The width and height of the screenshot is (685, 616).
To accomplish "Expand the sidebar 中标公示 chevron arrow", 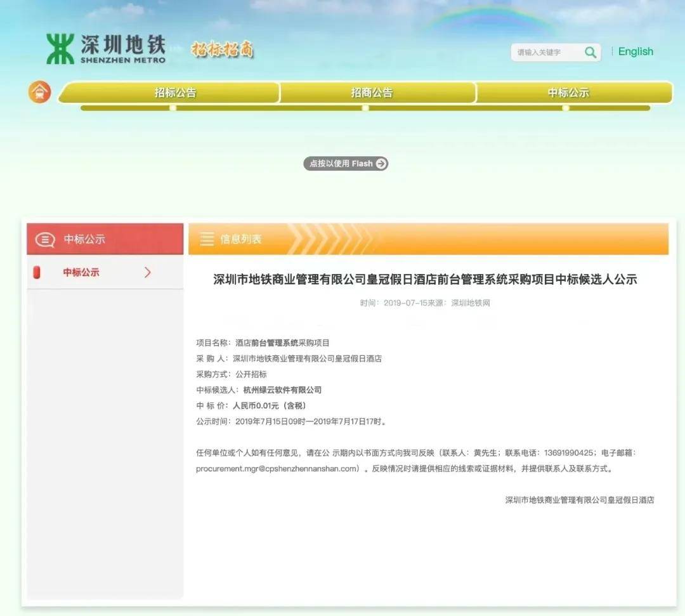I will 148,272.
